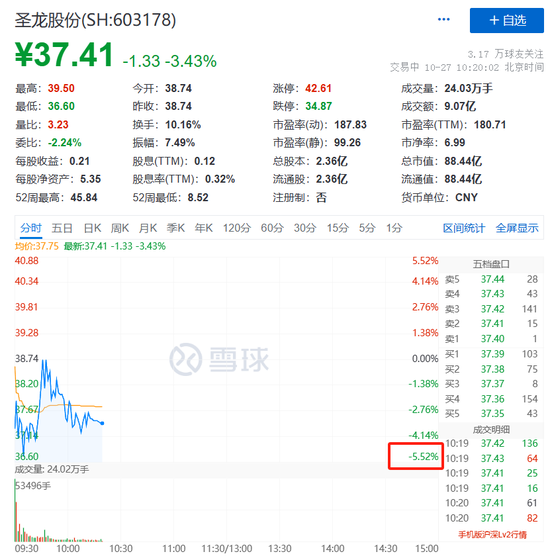
Task: Open the 月K chart tab
Action: click(x=148, y=228)
